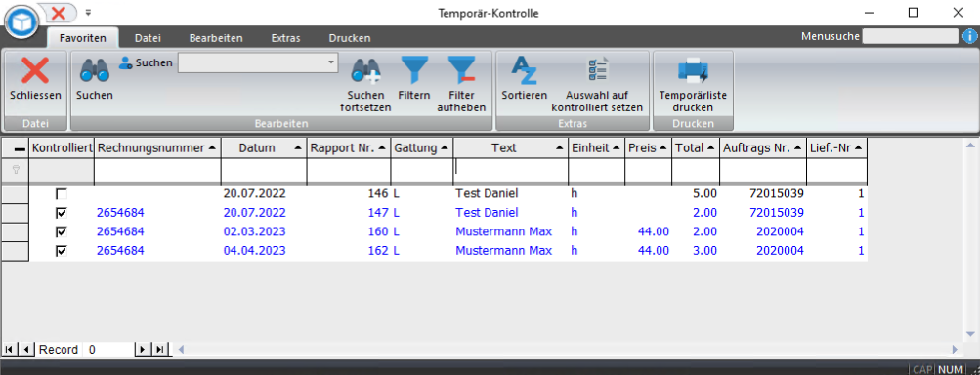Sort by the Datum column header arrow
This screenshot has height=375, width=980.
[298, 148]
